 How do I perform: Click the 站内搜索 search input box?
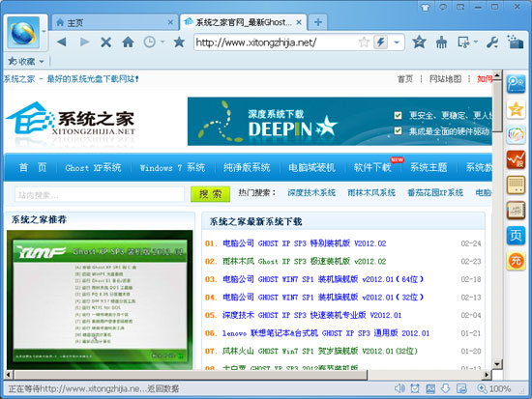click(100, 194)
